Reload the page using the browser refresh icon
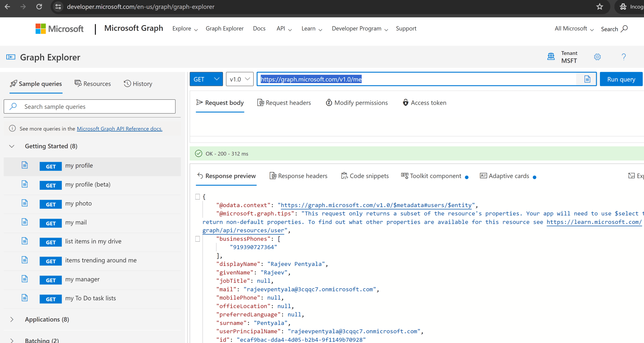 (39, 7)
